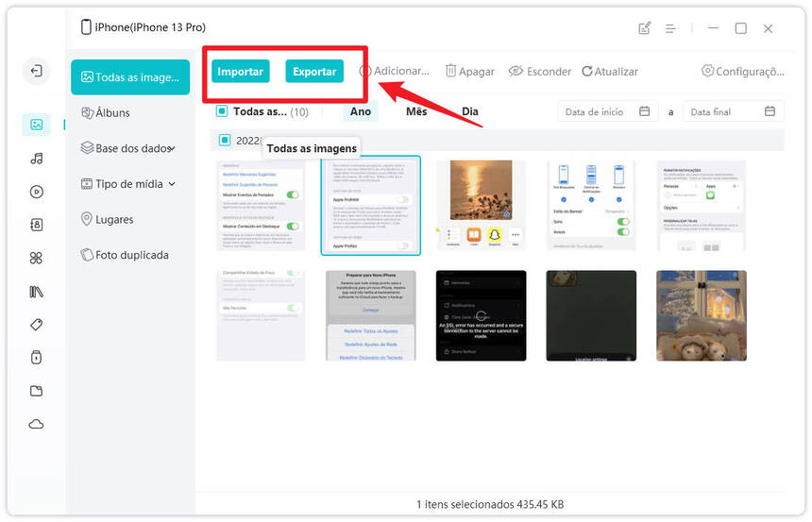Click the exit/back icon at top left
This screenshot has height=522, width=812.
click(36, 71)
